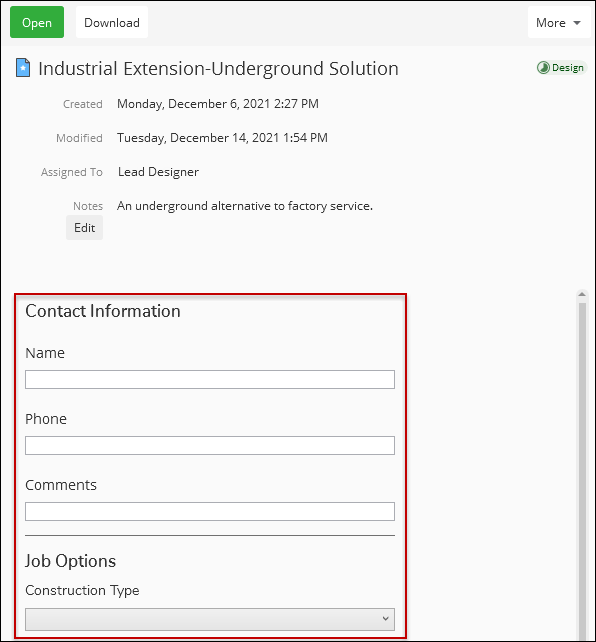The width and height of the screenshot is (596, 642).
Task: Click the vertical scrollbar thumb
Action: coord(582,471)
